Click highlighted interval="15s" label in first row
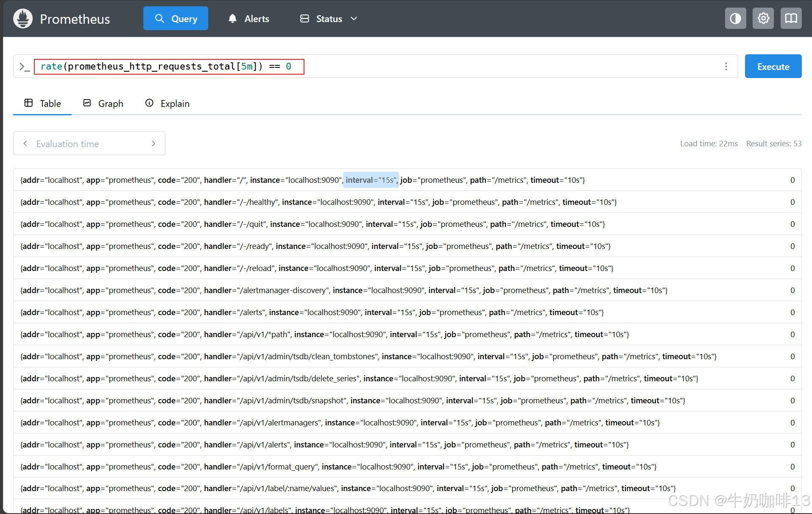The width and height of the screenshot is (812, 514). tap(371, 180)
